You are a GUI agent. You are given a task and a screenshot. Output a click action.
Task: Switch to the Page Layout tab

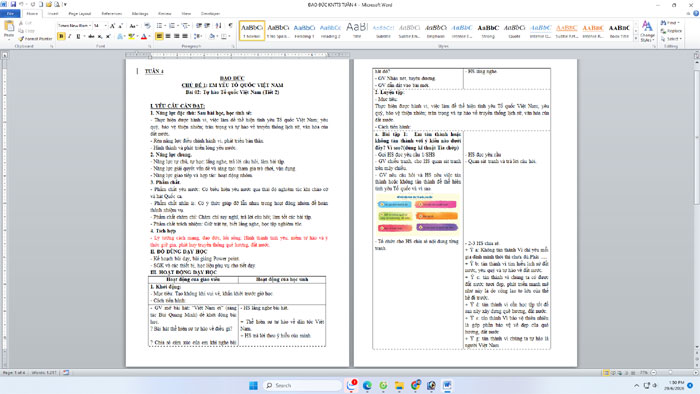tap(79, 14)
